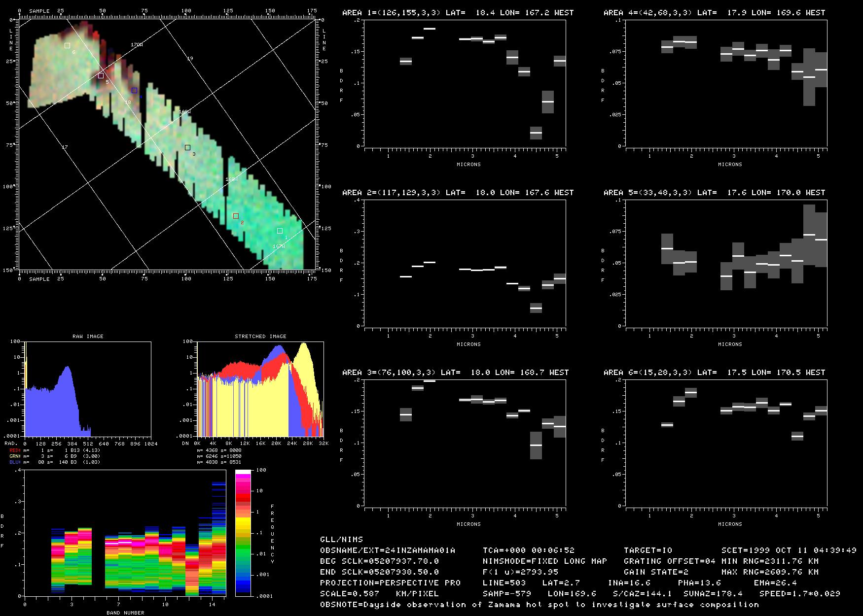The height and width of the screenshot is (616, 863).
Task: Click the "AREA 3=(76,100,3,3)" header text
Action: pos(389,373)
